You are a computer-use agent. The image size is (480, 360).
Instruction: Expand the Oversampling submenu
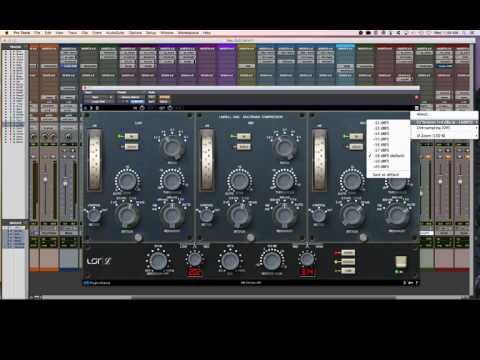[x=444, y=128]
